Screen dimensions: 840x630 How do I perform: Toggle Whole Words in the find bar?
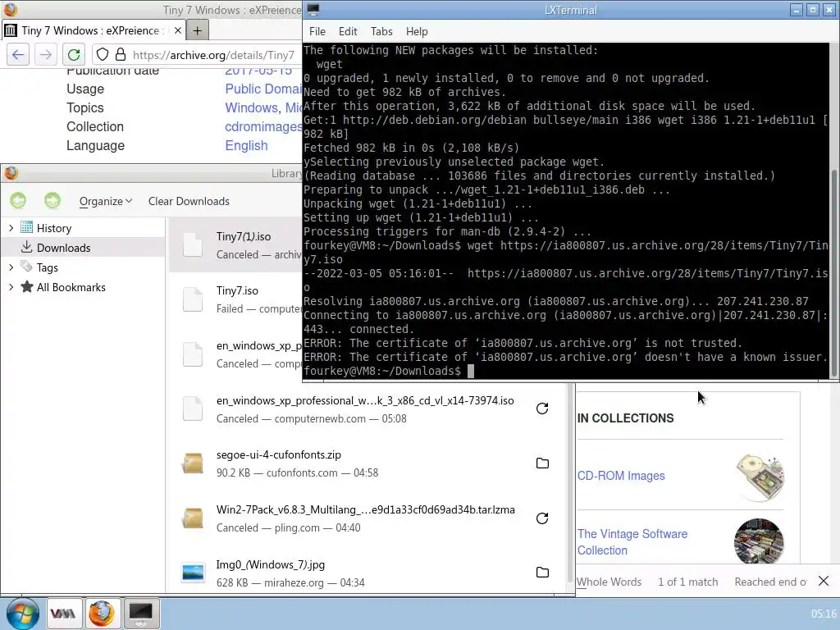pos(609,582)
